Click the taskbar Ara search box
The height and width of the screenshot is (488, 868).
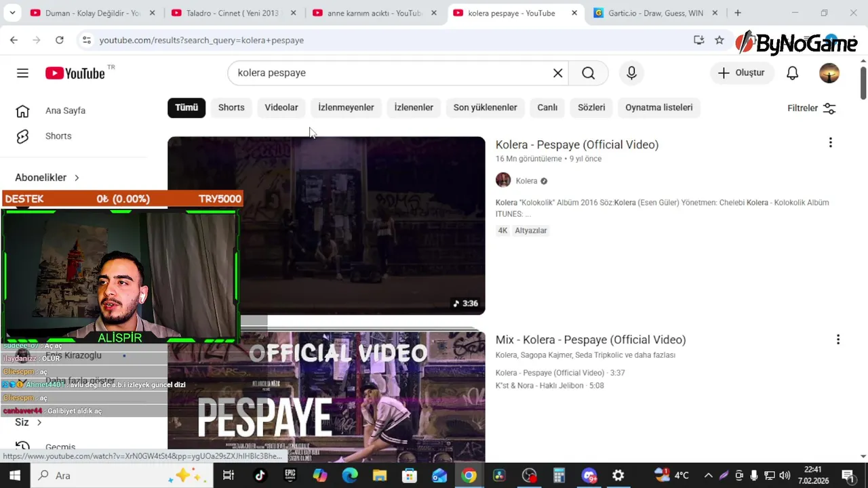(122, 475)
